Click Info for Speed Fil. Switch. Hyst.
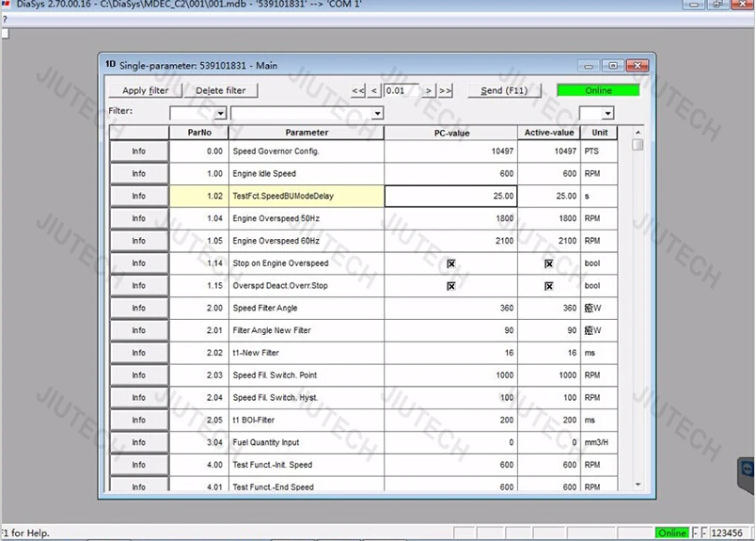Screen dimensions: 756x541 139,398
